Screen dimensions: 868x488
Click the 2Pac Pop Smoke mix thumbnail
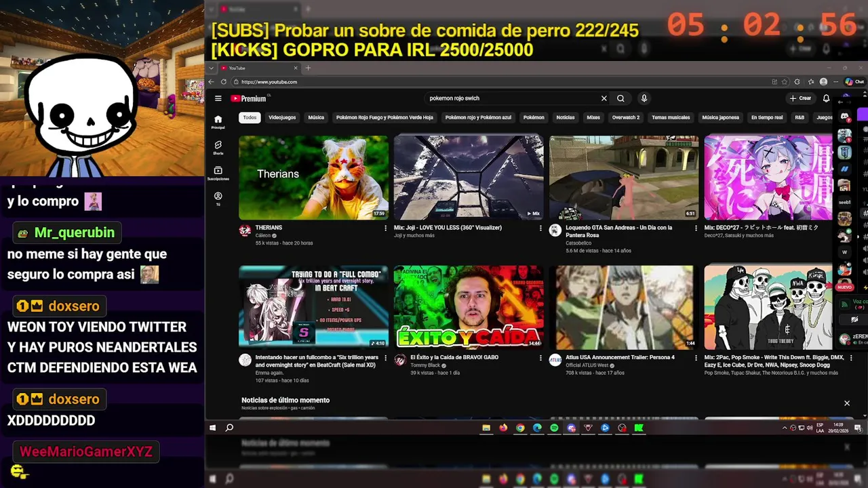pyautogui.click(x=768, y=307)
